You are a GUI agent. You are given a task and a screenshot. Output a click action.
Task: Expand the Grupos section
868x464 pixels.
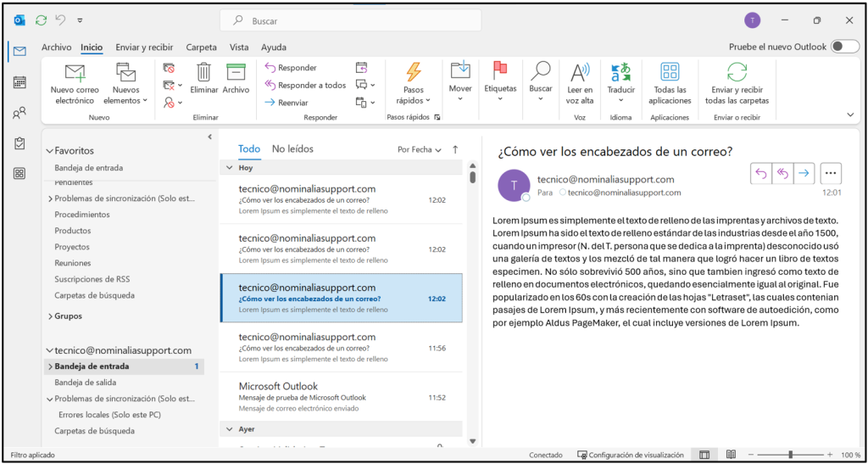[49, 316]
